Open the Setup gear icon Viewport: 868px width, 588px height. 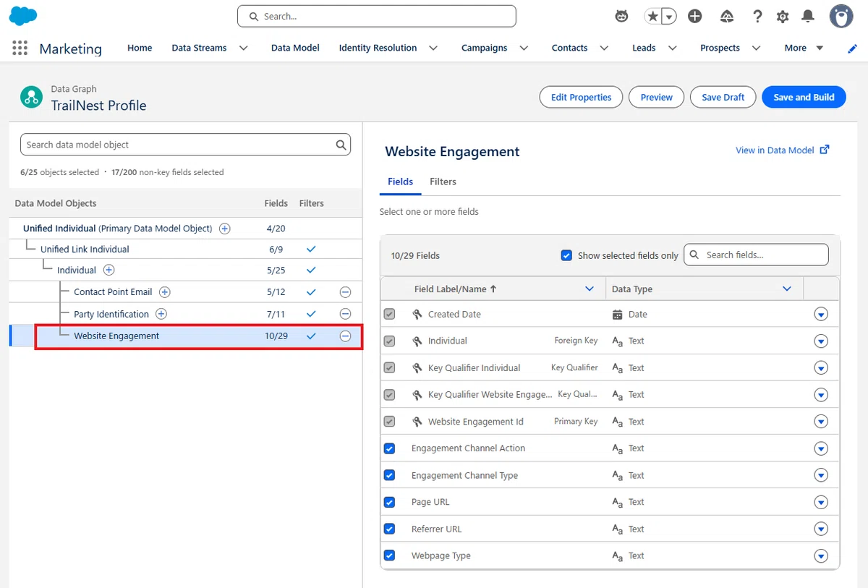(x=783, y=16)
